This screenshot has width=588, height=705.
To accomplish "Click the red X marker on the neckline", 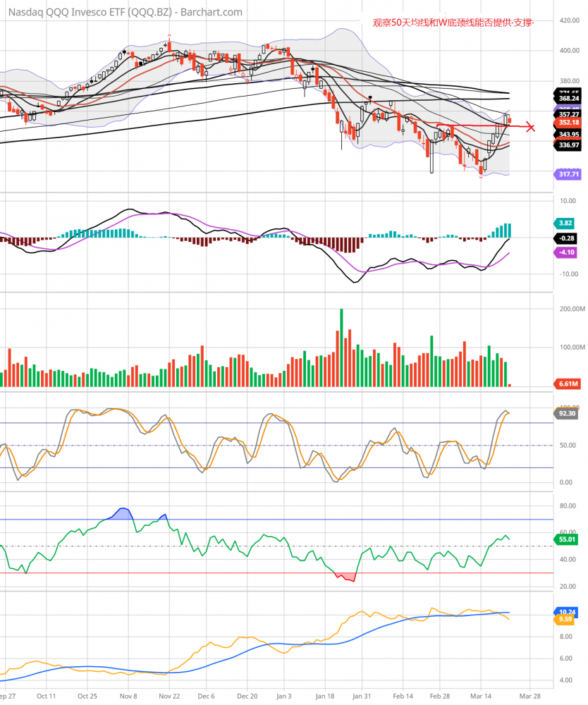I will pyautogui.click(x=530, y=128).
